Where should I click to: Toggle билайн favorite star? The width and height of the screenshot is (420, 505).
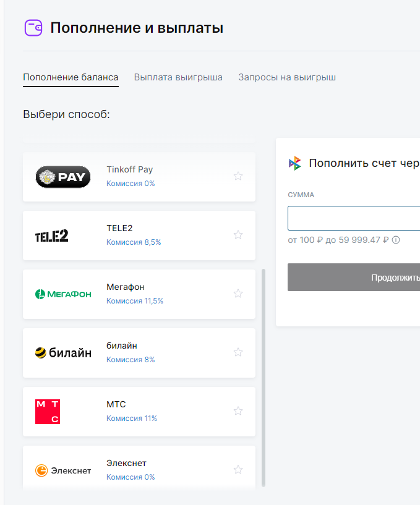tap(238, 352)
